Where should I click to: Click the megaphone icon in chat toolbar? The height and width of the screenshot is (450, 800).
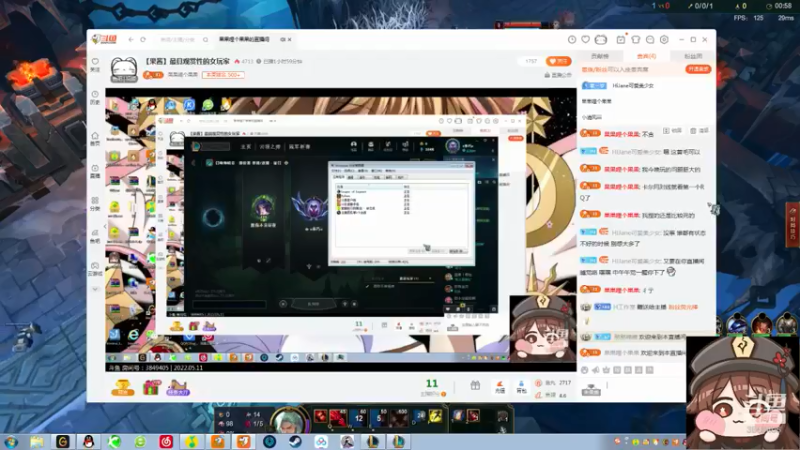tap(595, 370)
